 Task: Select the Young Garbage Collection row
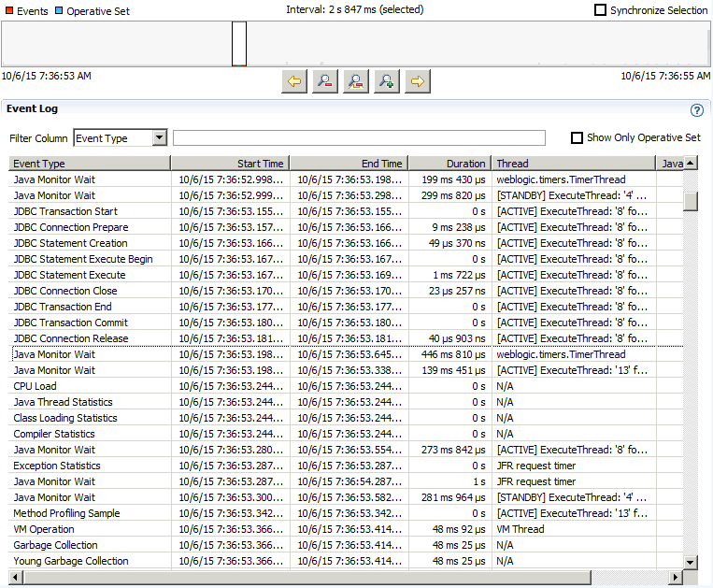346,561
